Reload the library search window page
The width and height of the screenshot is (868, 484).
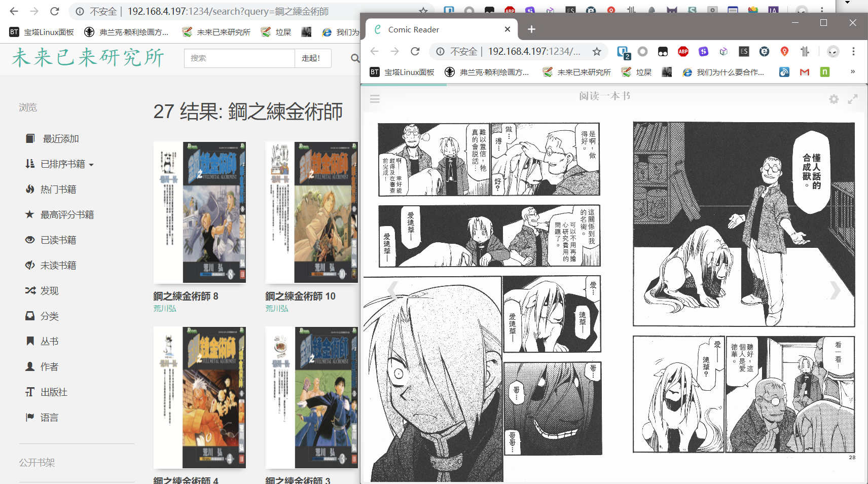tap(55, 11)
